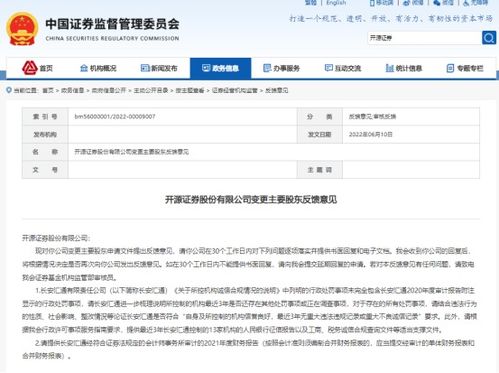The width and height of the screenshot is (499, 373).
Task: Click the bold article title heading
Action: click(251, 200)
